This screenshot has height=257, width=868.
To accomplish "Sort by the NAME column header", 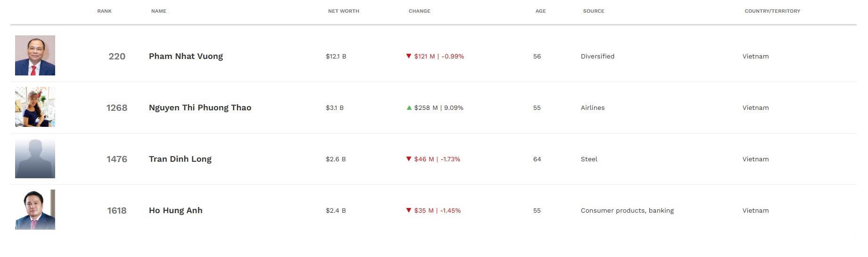I will [158, 11].
